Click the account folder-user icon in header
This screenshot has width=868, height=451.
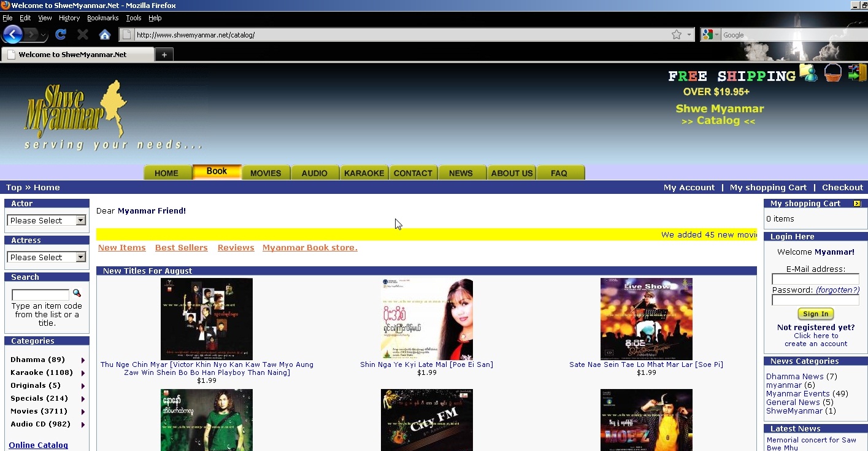[x=808, y=73]
